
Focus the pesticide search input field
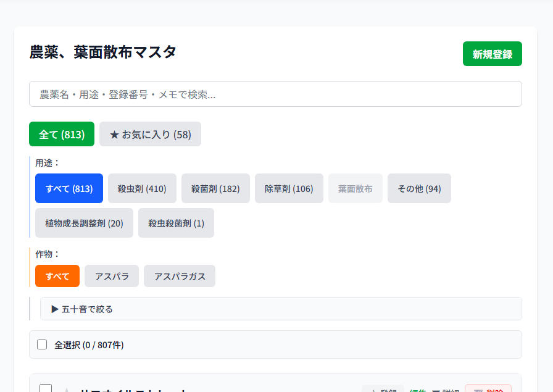pos(275,94)
